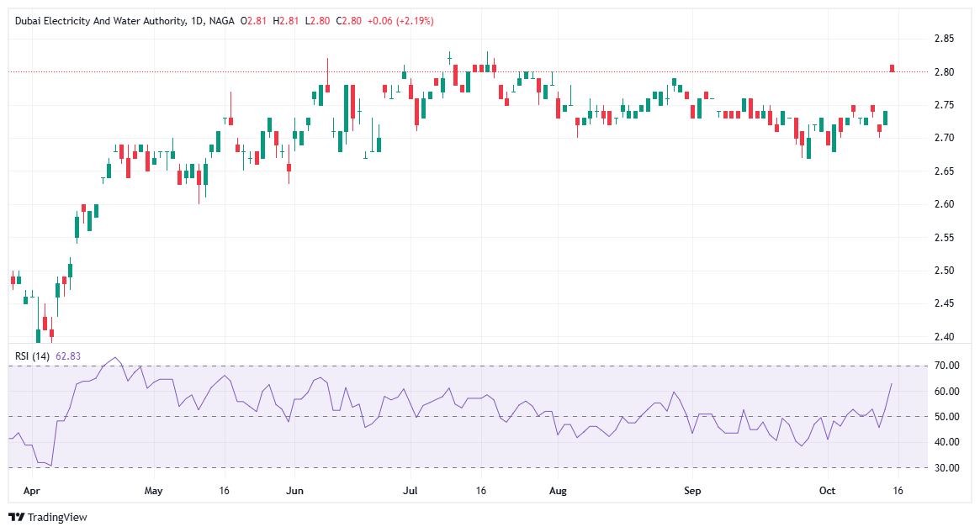
Task: Click the RSI value 62.83
Action: [69, 356]
